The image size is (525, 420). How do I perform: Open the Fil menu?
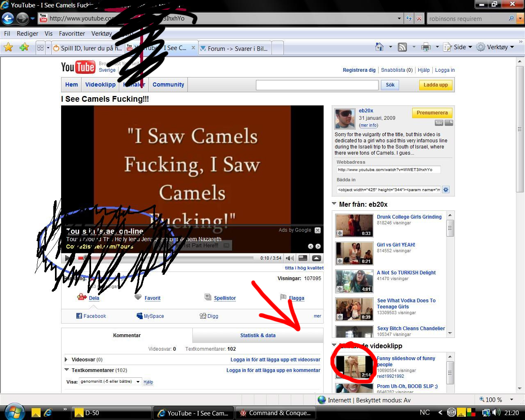[7, 34]
